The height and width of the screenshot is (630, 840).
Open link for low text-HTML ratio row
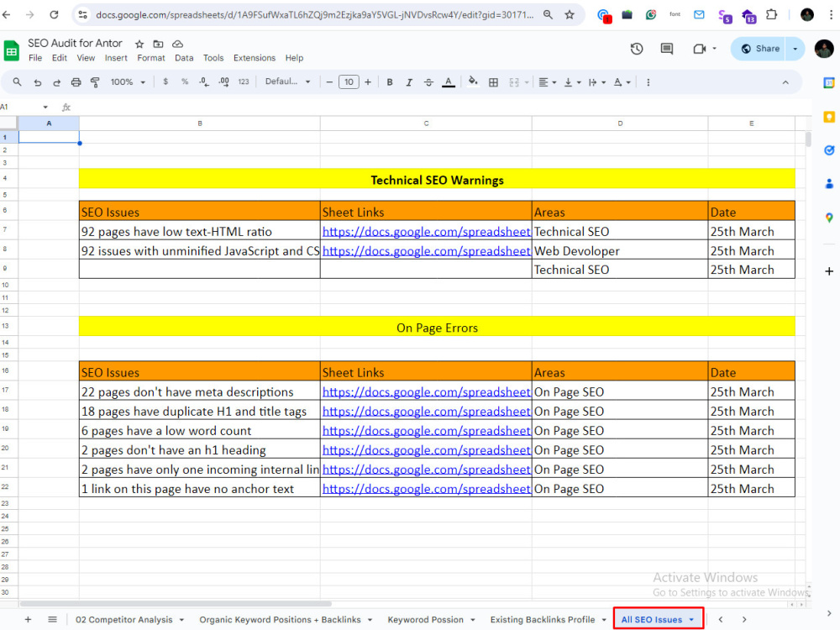click(x=426, y=232)
